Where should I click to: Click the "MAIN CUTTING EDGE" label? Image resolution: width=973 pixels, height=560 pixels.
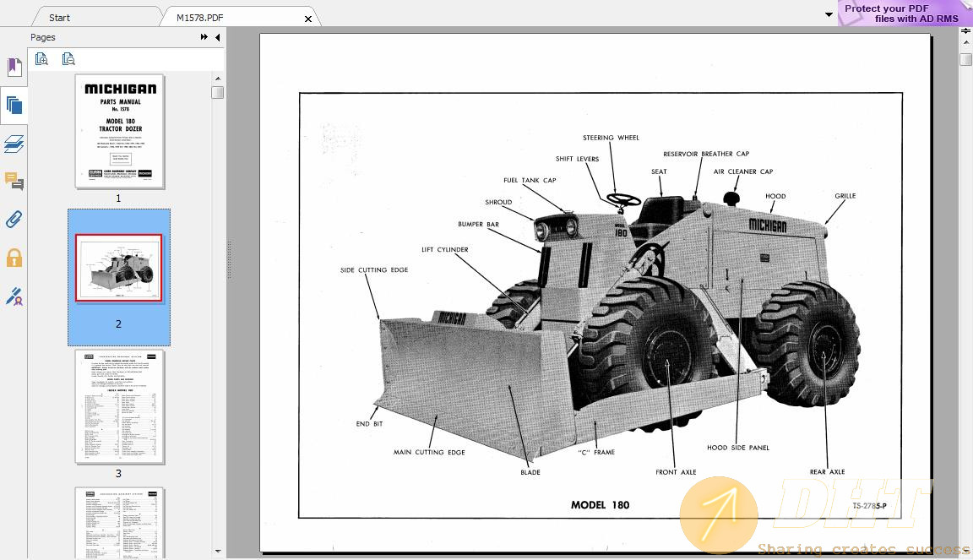point(429,453)
